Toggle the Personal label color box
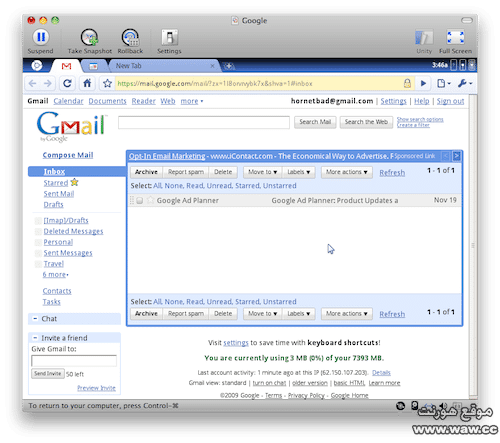 pyautogui.click(x=38, y=242)
